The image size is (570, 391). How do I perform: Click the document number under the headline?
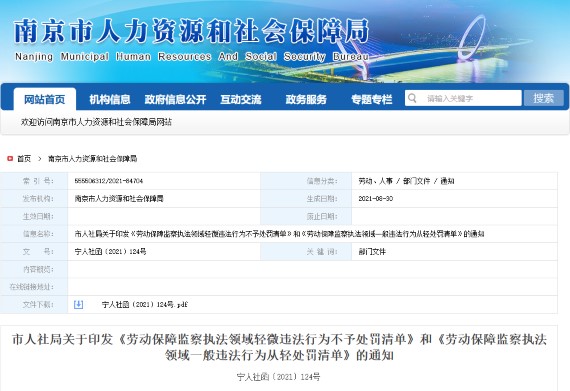point(278,377)
